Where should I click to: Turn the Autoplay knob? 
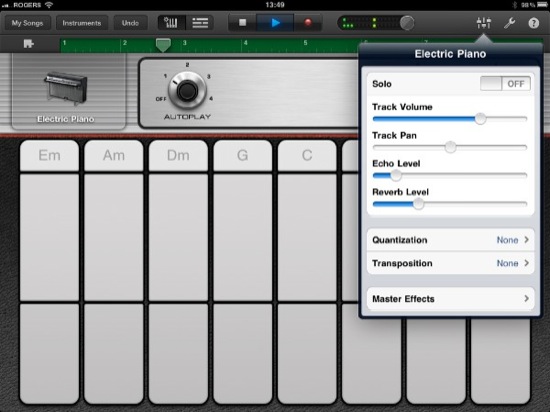point(187,90)
